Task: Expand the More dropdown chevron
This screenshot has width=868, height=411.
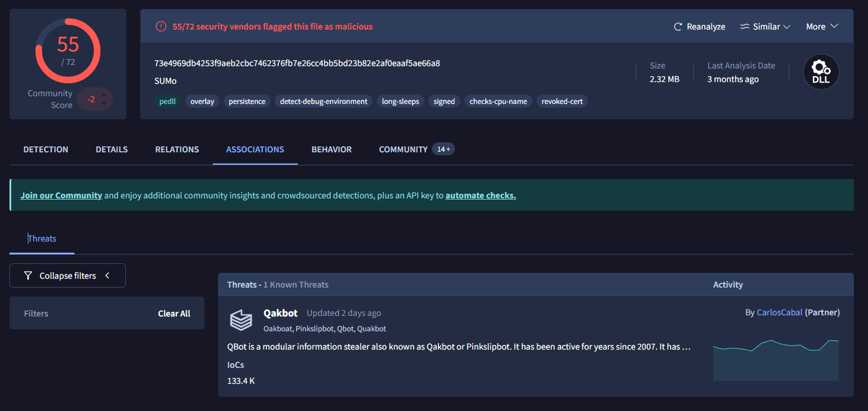Action: pyautogui.click(x=834, y=27)
